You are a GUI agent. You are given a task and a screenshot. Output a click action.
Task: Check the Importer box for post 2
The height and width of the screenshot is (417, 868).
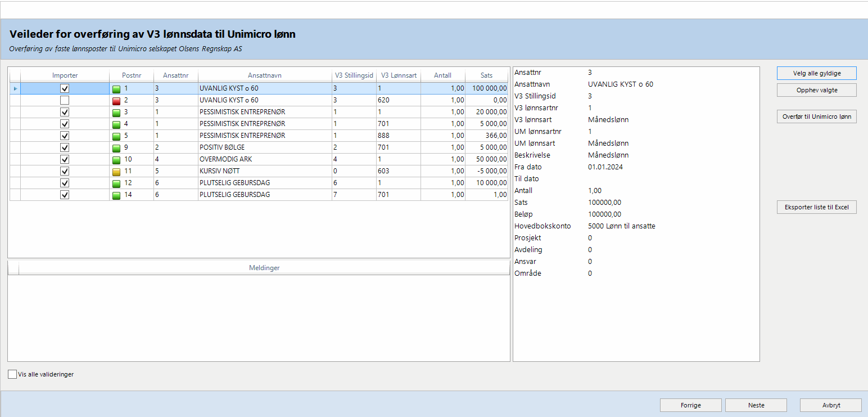[x=65, y=100]
